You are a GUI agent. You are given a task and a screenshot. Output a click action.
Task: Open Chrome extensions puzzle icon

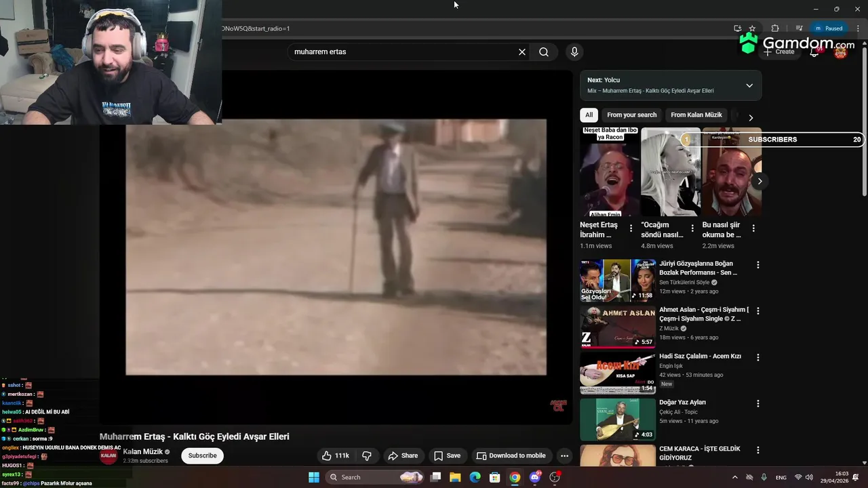point(775,28)
